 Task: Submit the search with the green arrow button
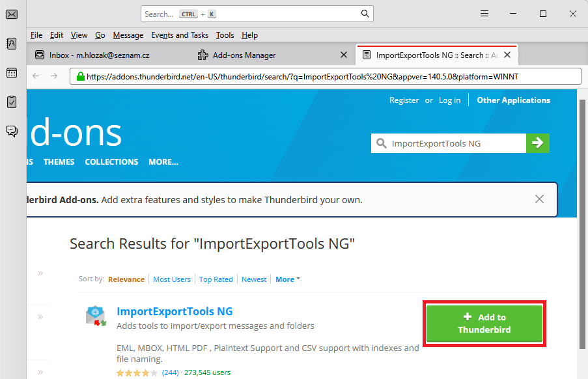point(537,143)
